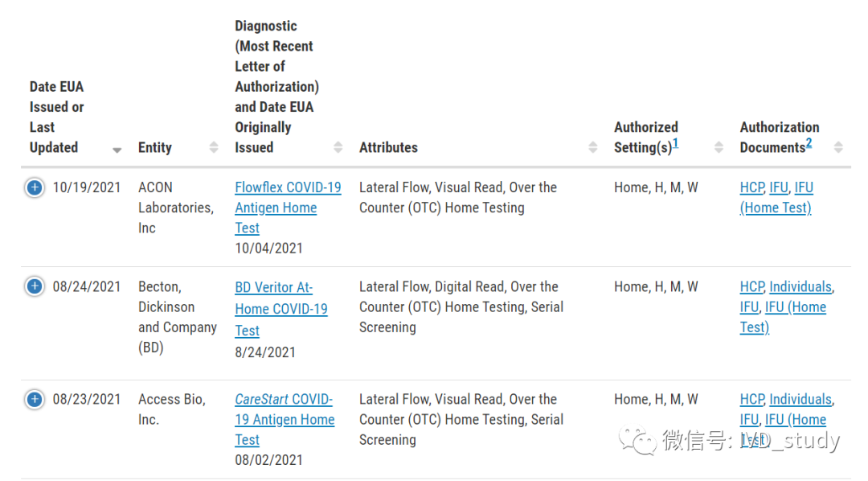Open Individuals document for BD Veritor
The image size is (868, 481).
pos(800,286)
